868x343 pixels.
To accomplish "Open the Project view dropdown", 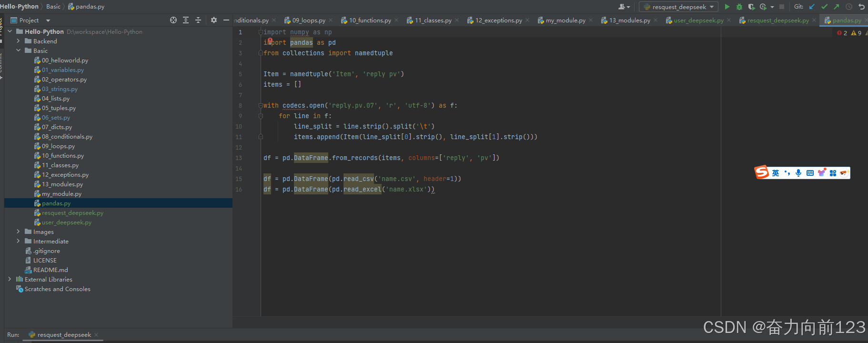I will coord(48,20).
